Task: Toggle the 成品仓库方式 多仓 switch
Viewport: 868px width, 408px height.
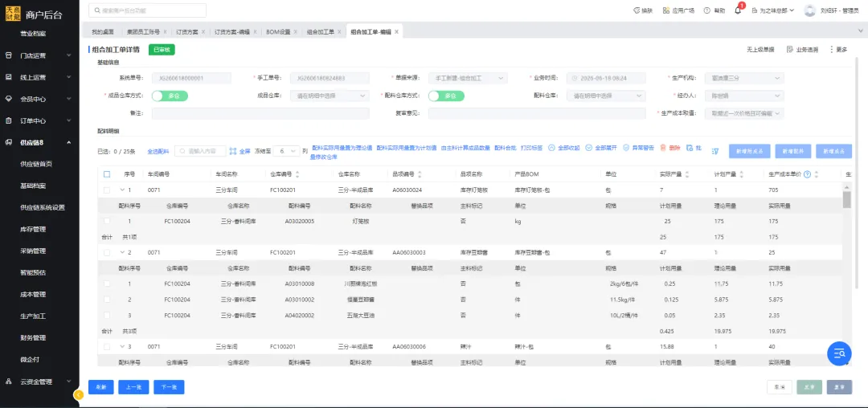Action: pos(170,96)
